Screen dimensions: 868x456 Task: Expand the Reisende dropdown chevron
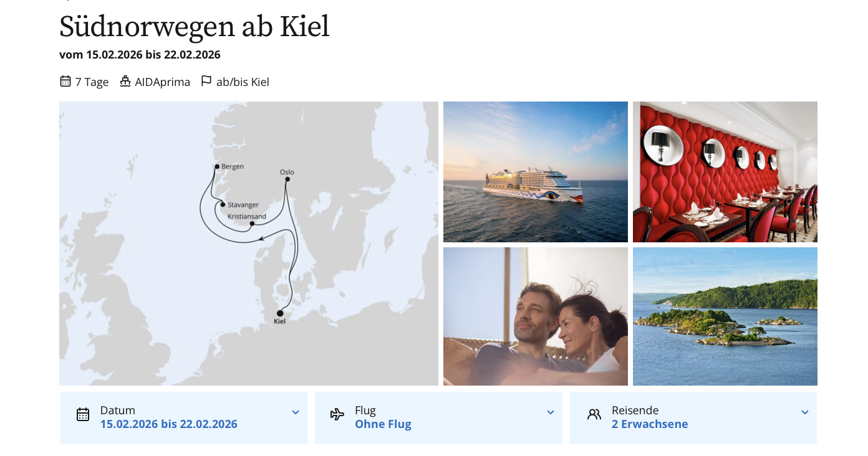click(x=805, y=412)
